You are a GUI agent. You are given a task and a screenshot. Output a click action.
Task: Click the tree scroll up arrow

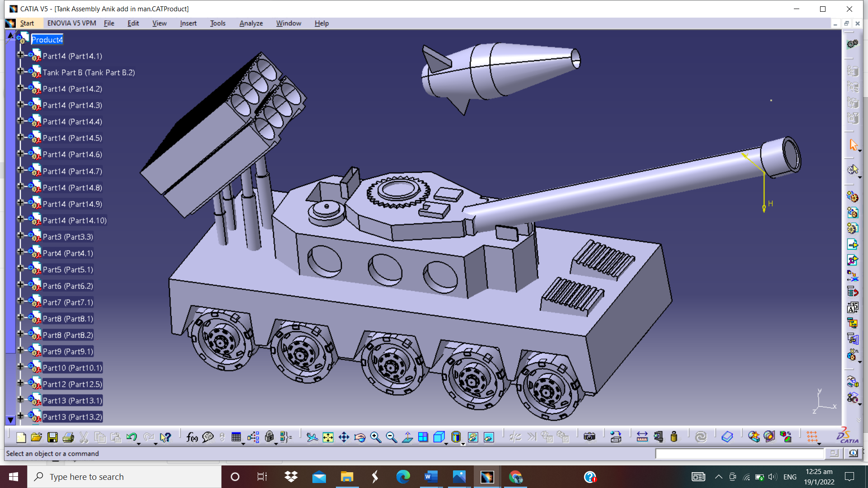tap(10, 35)
